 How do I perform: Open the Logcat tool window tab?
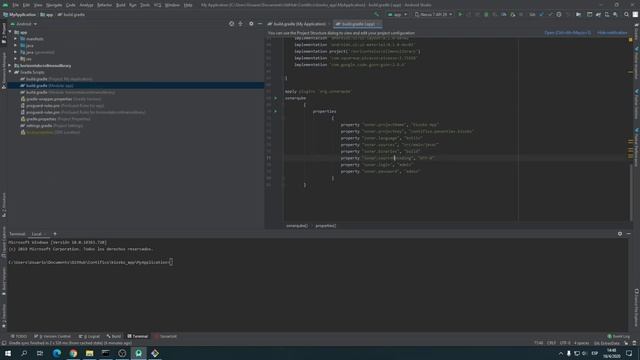point(89,336)
